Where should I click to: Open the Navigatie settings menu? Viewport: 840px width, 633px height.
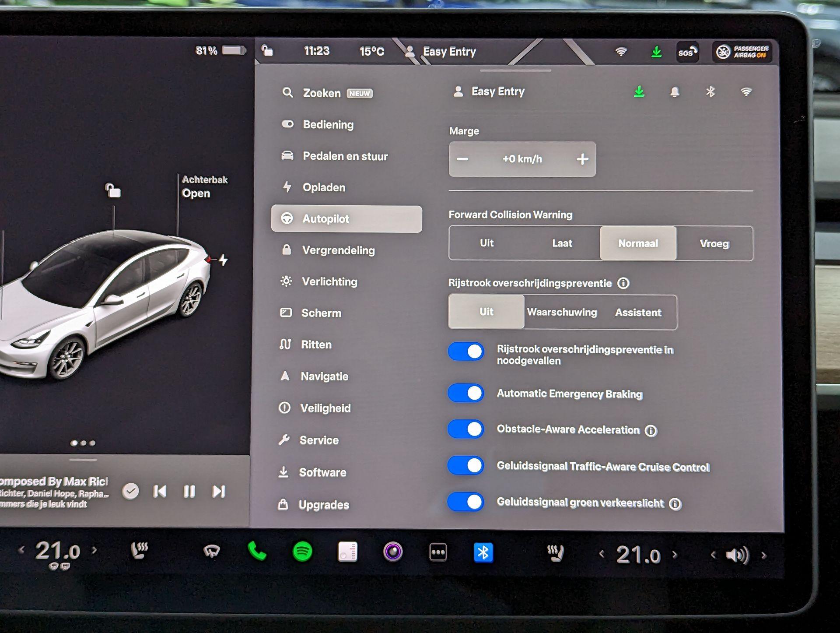pyautogui.click(x=314, y=376)
